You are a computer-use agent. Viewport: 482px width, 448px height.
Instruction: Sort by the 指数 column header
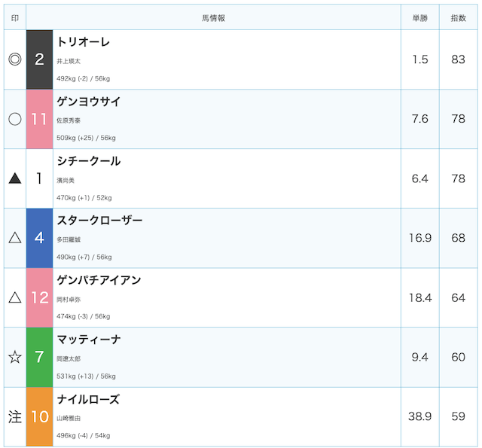[x=459, y=18]
